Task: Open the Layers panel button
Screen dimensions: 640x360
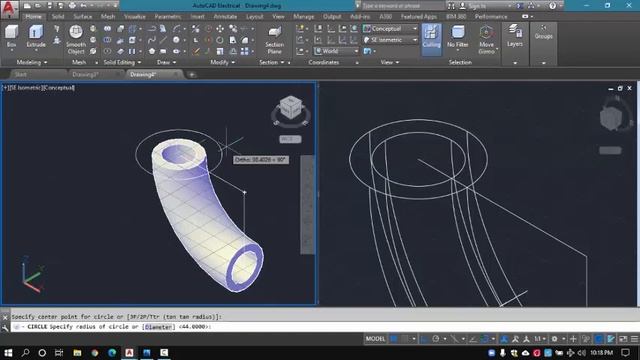Action: [x=515, y=36]
